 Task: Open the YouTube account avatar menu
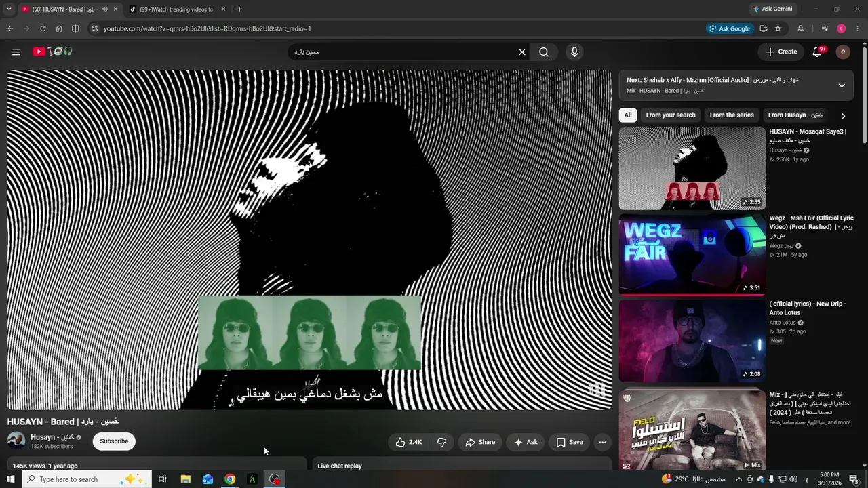pos(843,52)
